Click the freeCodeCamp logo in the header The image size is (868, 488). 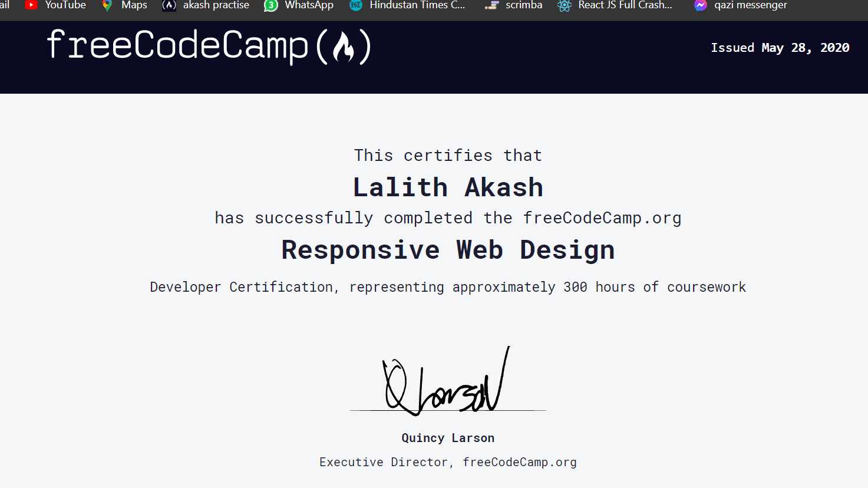click(x=209, y=47)
